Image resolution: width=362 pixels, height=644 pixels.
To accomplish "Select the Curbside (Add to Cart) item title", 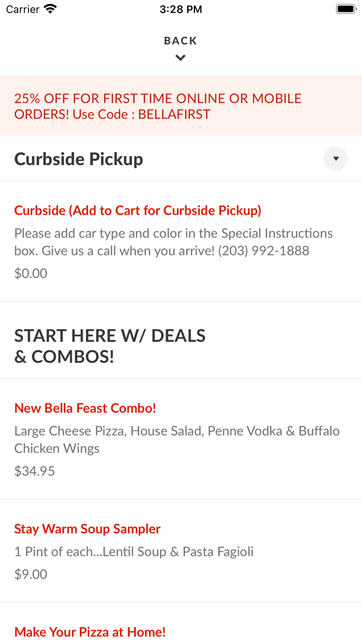I will pyautogui.click(x=138, y=210).
